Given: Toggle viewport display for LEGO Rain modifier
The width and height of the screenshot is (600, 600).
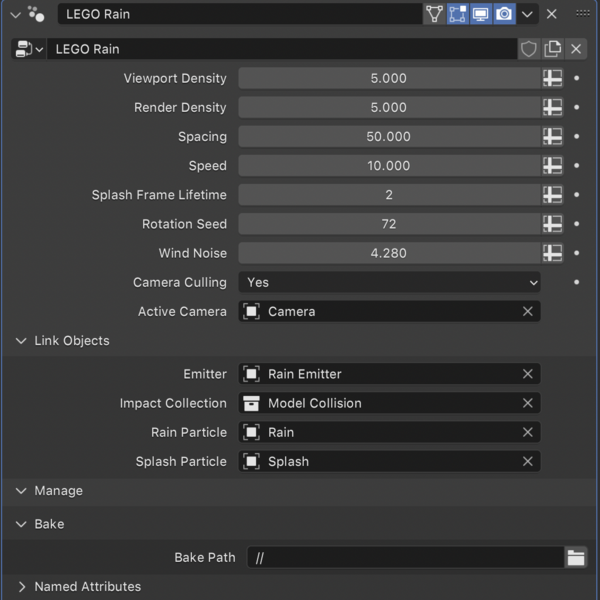Looking at the screenshot, I should click(x=481, y=14).
